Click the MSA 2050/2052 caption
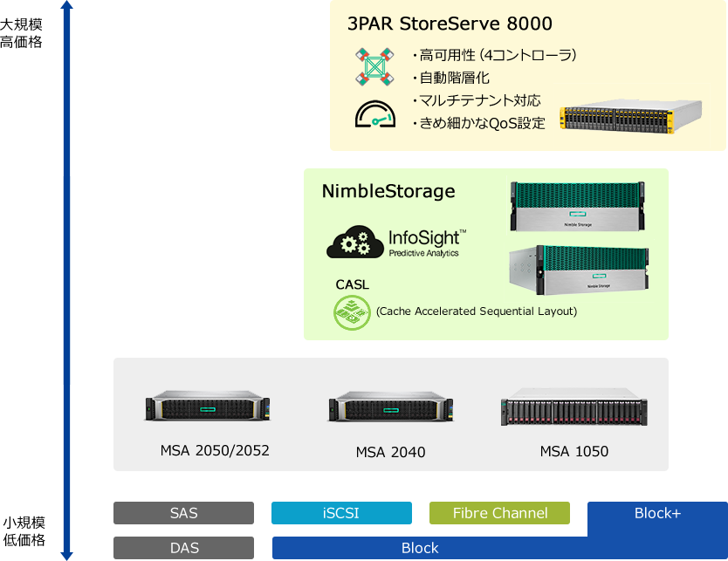This screenshot has height=561, width=728. point(215,450)
